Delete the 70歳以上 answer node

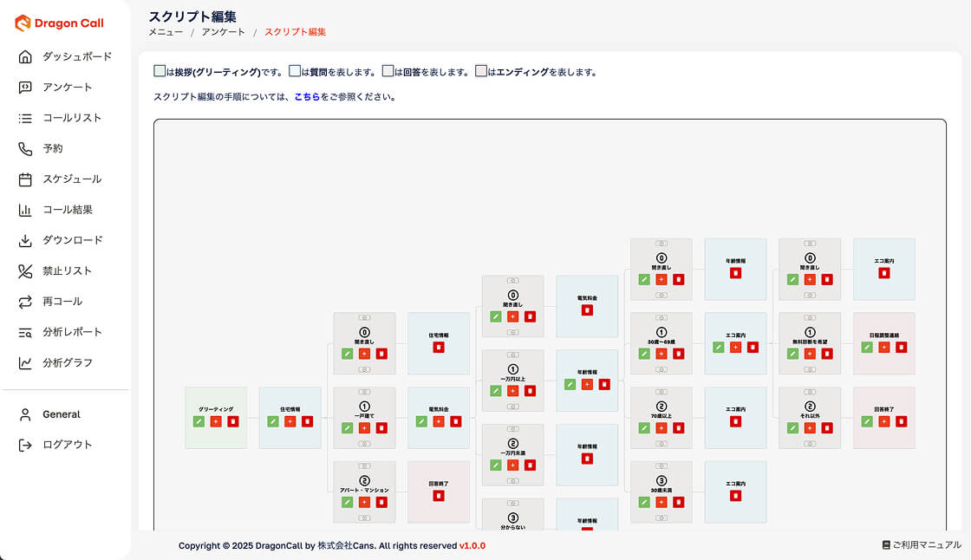(x=679, y=427)
